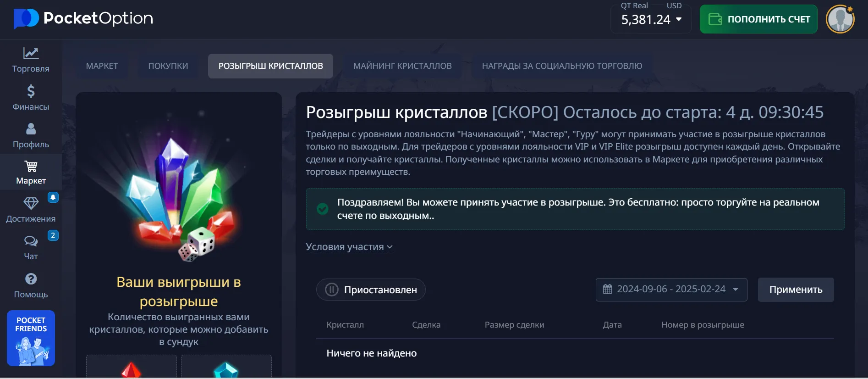868x379 pixels.
Task: Expand the Условия участия section
Action: 349,247
